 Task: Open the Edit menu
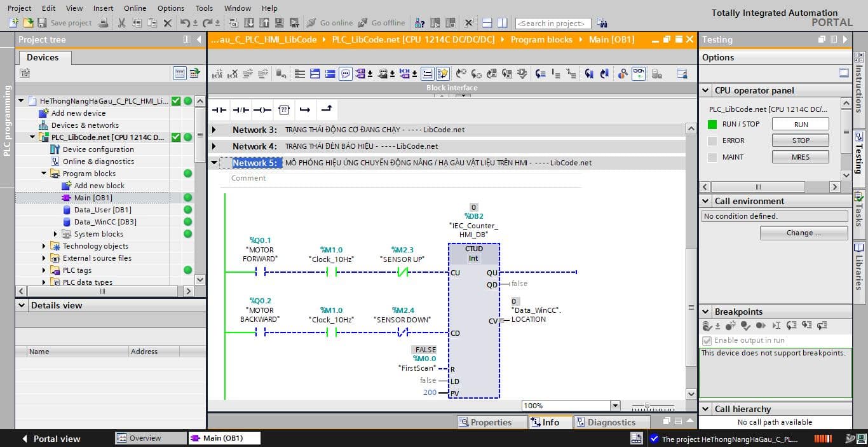click(48, 8)
